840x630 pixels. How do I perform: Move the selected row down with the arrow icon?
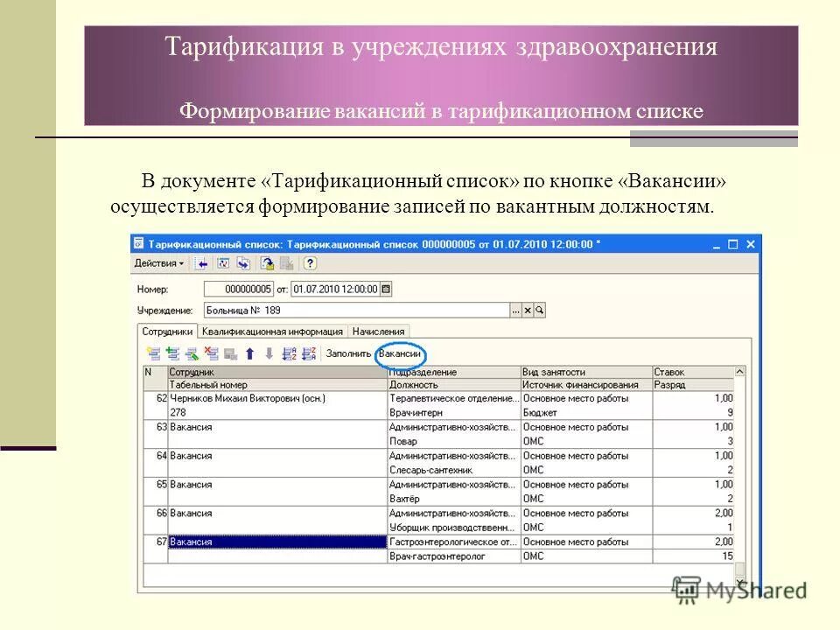tap(269, 354)
